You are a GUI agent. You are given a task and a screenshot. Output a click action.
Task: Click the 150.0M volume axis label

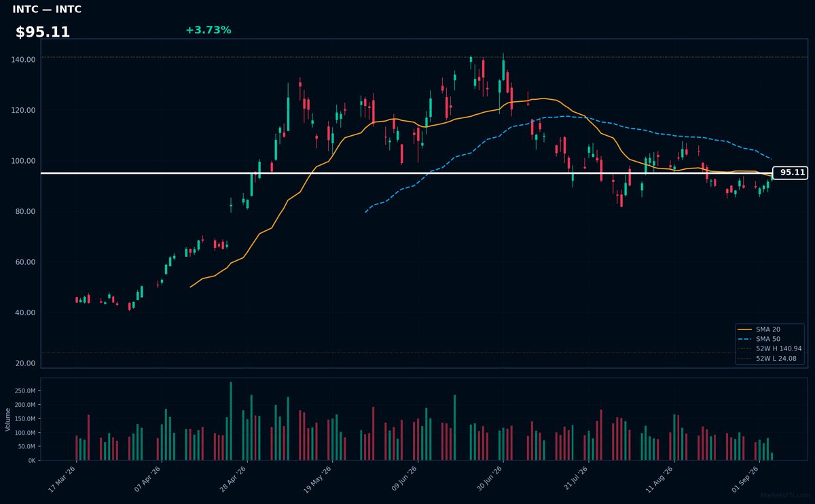[x=25, y=418]
